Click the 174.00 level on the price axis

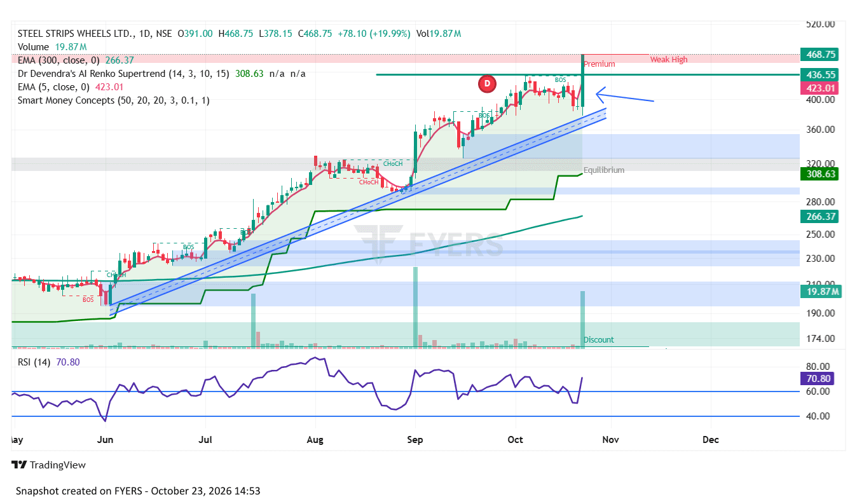coord(821,338)
